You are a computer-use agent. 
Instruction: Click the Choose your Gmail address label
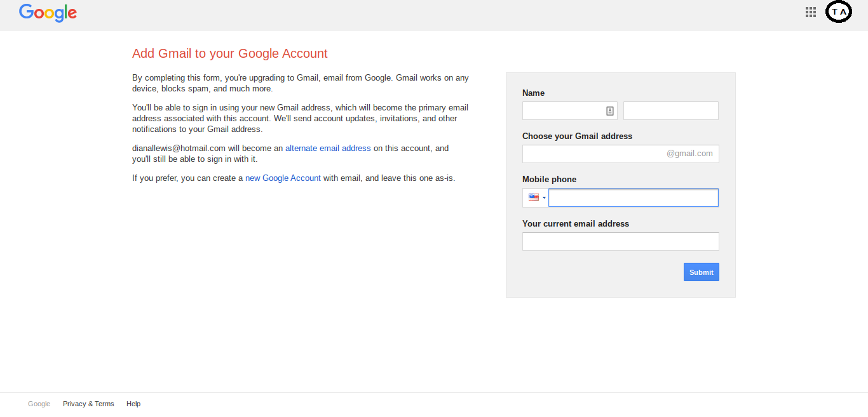577,136
